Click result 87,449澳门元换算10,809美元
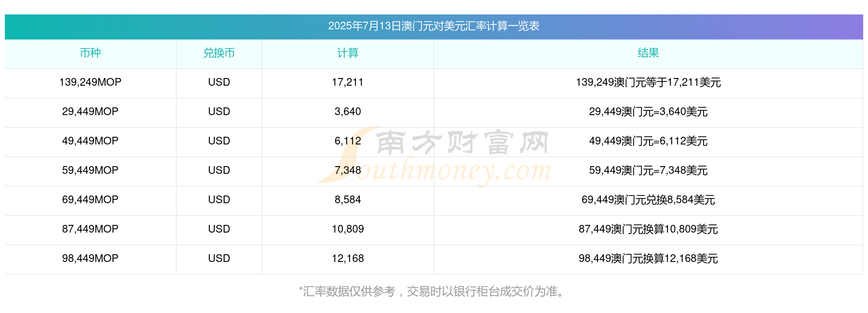This screenshot has width=868, height=313. coord(648,229)
